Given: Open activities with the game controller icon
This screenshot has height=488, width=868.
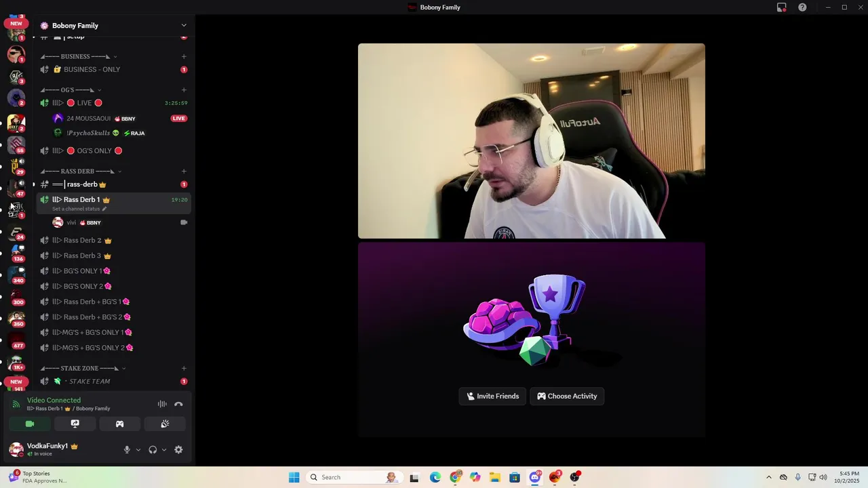Looking at the screenshot, I should pos(120,424).
